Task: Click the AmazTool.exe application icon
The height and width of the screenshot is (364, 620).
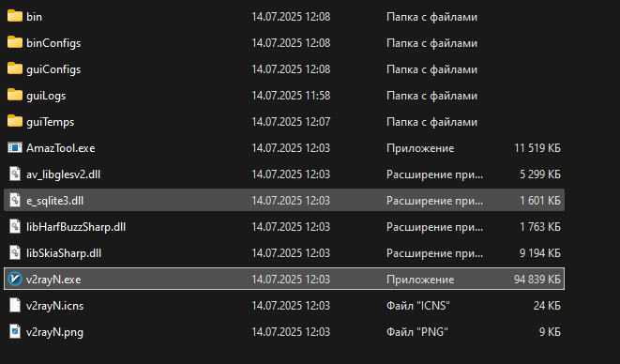Action: (x=15, y=147)
